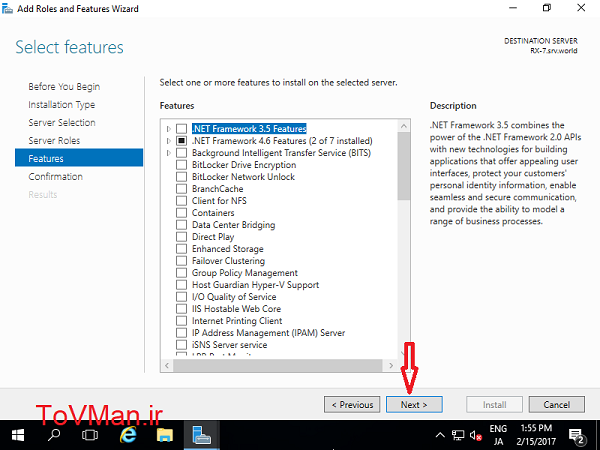Tick the Containers checkbox
Image resolution: width=600 pixels, height=450 pixels.
tap(181, 213)
